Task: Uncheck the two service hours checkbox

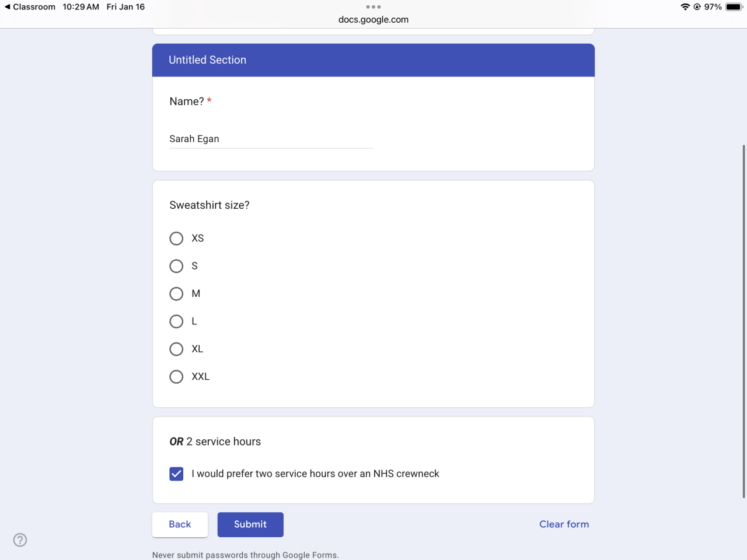Action: (176, 474)
